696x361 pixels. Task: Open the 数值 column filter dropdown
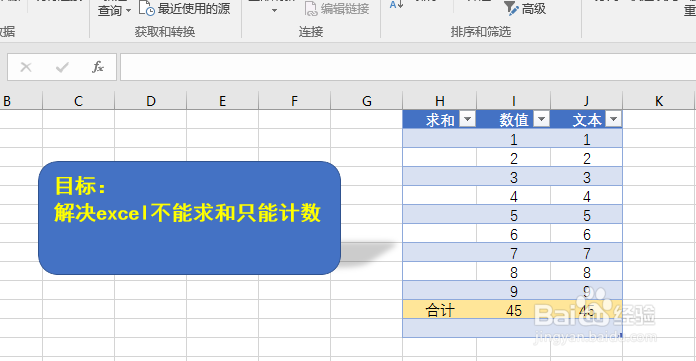[541, 119]
